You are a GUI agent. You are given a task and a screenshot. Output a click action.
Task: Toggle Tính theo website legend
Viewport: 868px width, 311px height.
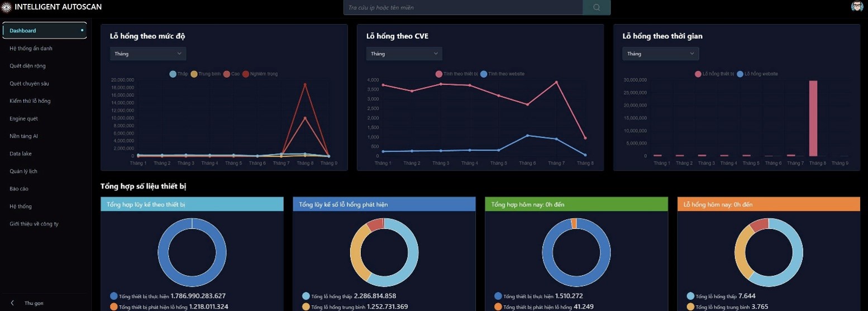502,74
